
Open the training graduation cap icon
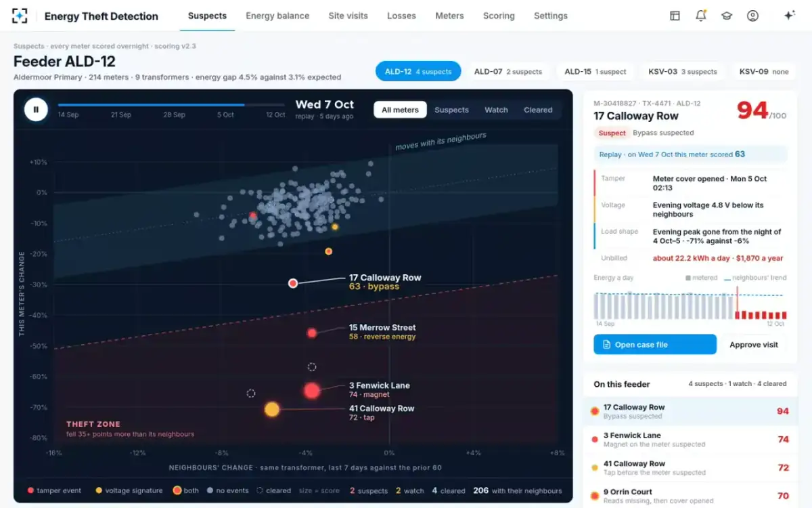727,16
